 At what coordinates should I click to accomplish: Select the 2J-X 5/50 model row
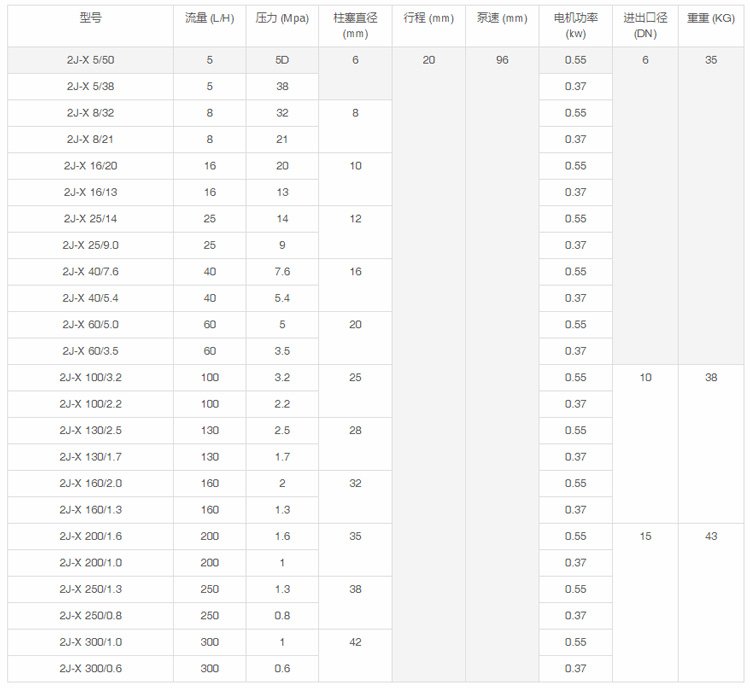tap(90, 60)
